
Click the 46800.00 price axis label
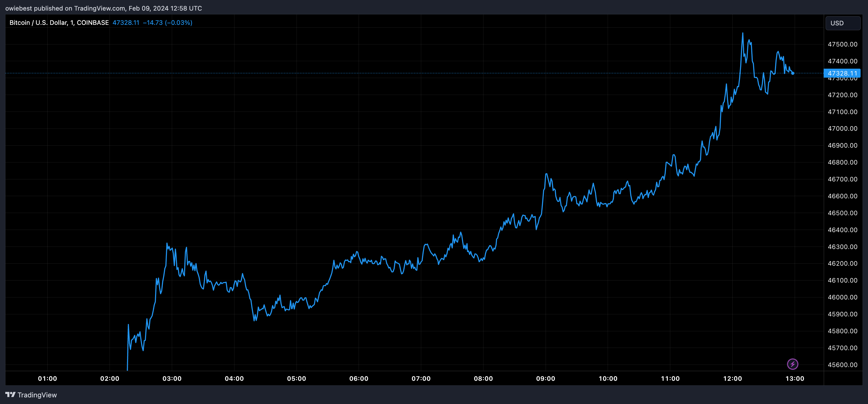842,162
